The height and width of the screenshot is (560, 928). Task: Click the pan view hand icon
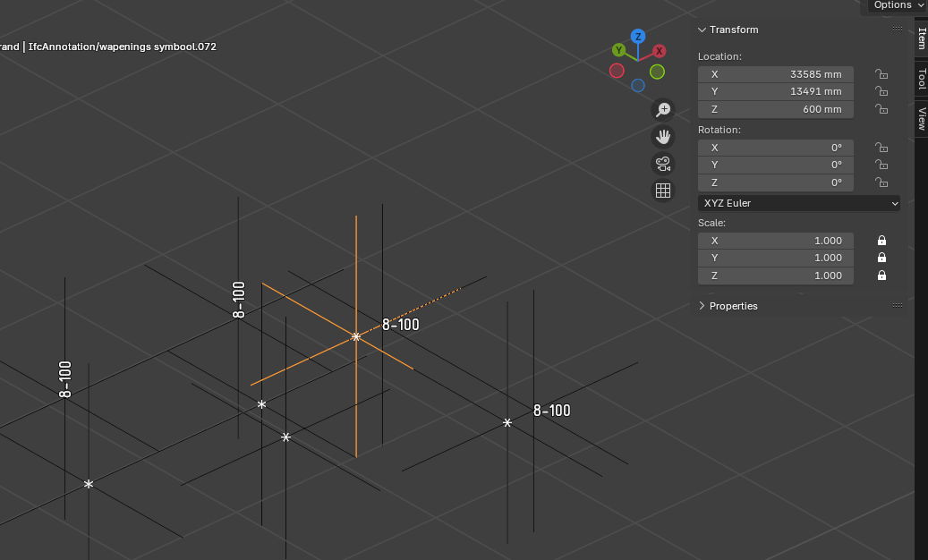(x=663, y=137)
